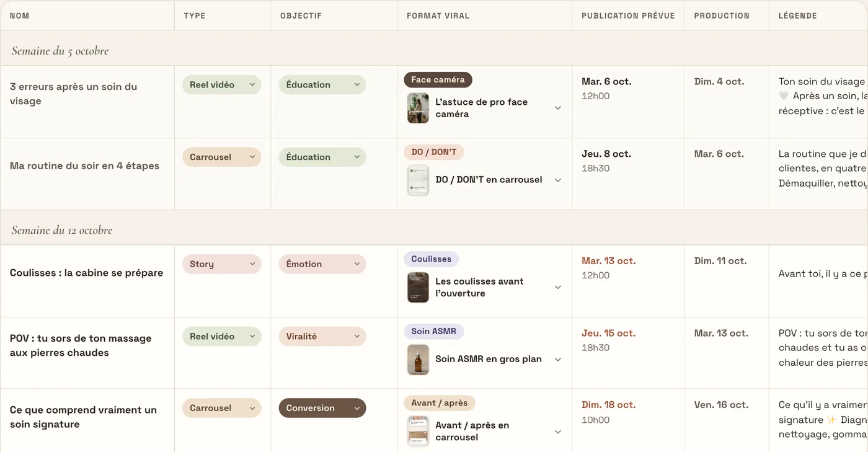Open Type dropdown for '3 erreurs après un soin'
The image size is (868, 452).
click(221, 85)
